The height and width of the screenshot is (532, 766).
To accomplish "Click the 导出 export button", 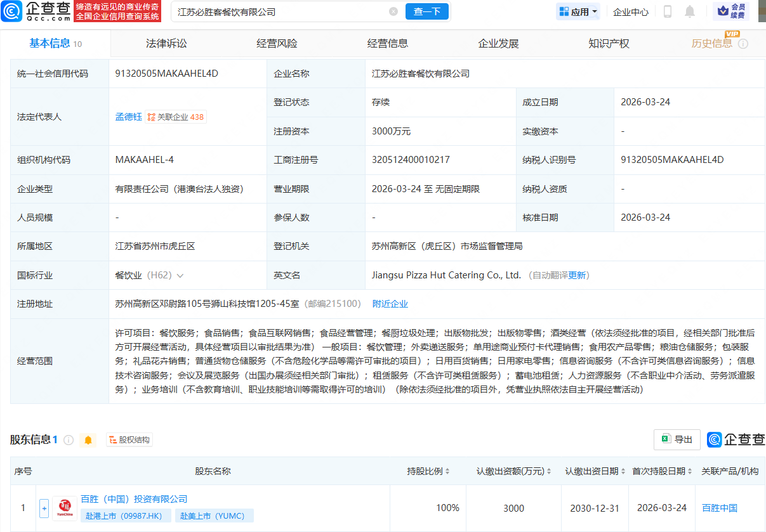I will (x=677, y=439).
